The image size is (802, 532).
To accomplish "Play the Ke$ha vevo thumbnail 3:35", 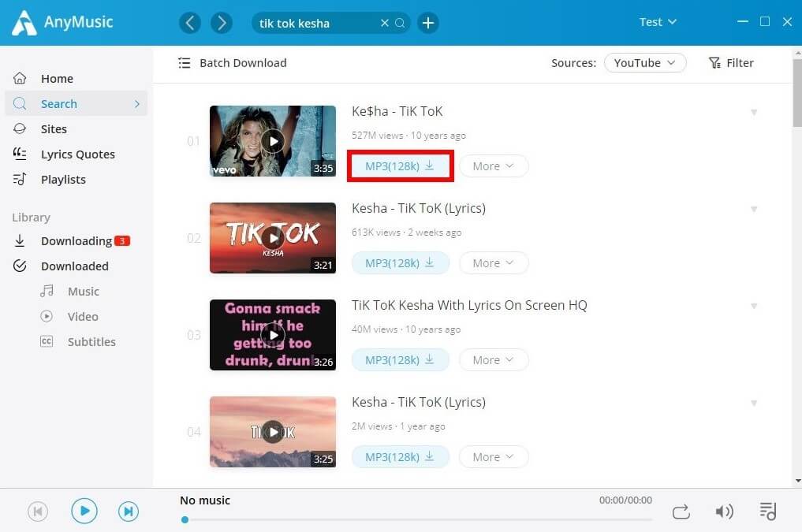I will [273, 141].
